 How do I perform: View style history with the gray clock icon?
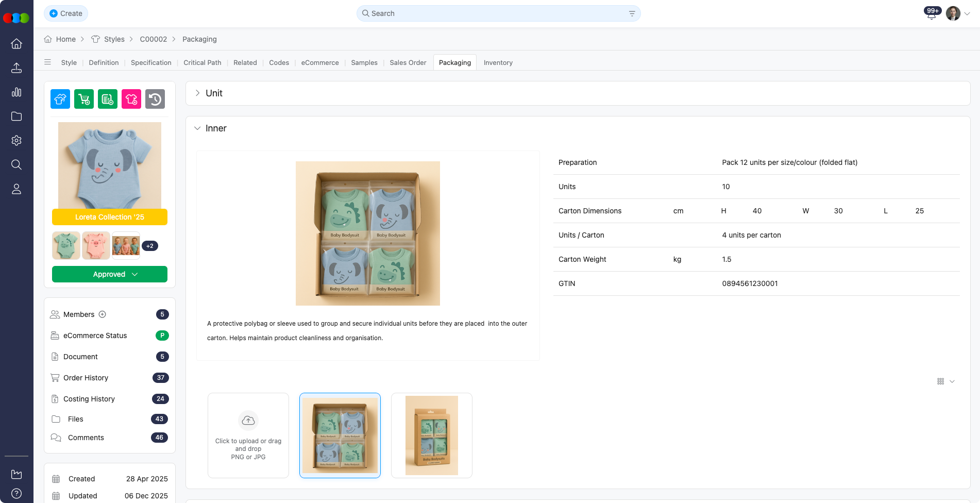pos(155,99)
